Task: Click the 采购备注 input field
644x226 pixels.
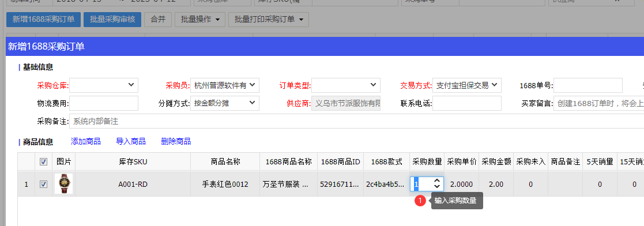Action: click(356, 121)
